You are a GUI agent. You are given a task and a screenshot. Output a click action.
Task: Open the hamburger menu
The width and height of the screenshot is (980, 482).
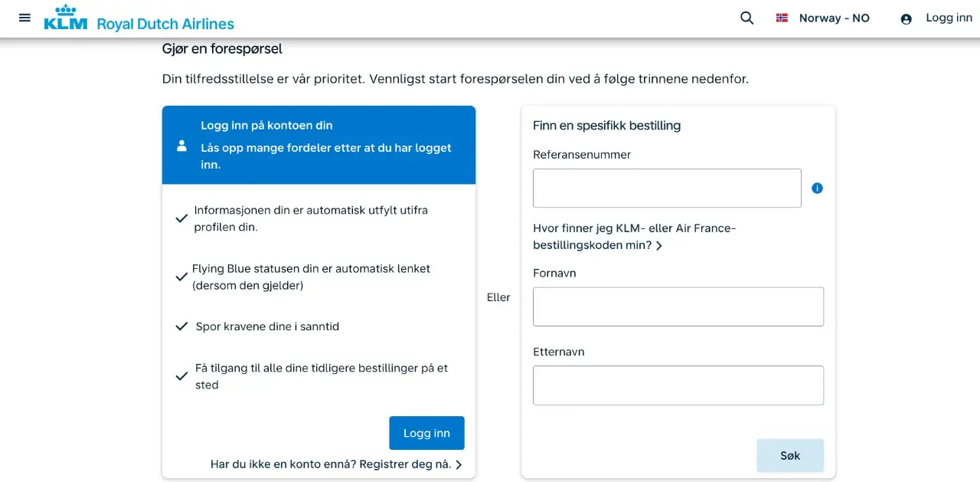point(24,18)
